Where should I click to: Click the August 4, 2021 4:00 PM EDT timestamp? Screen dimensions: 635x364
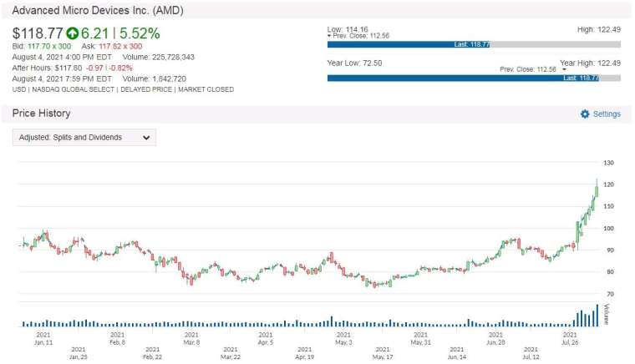pyautogui.click(x=62, y=57)
